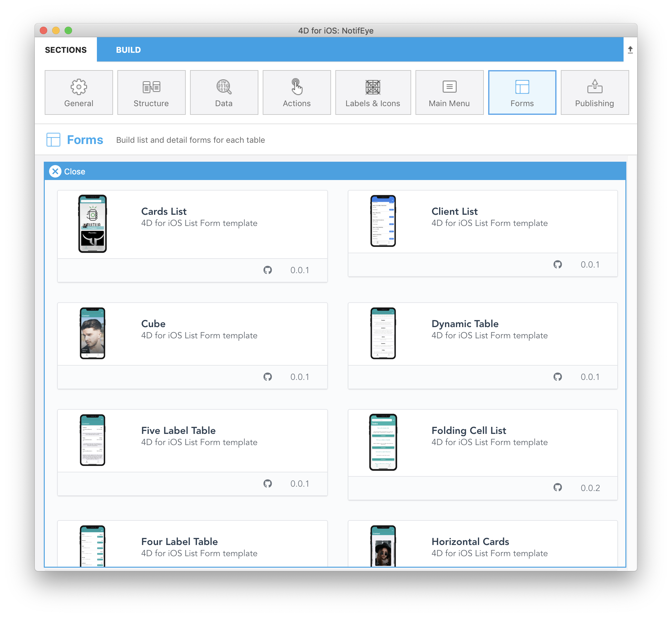This screenshot has height=617, width=672.
Task: Select the Labels & Icons section
Action: pos(372,92)
